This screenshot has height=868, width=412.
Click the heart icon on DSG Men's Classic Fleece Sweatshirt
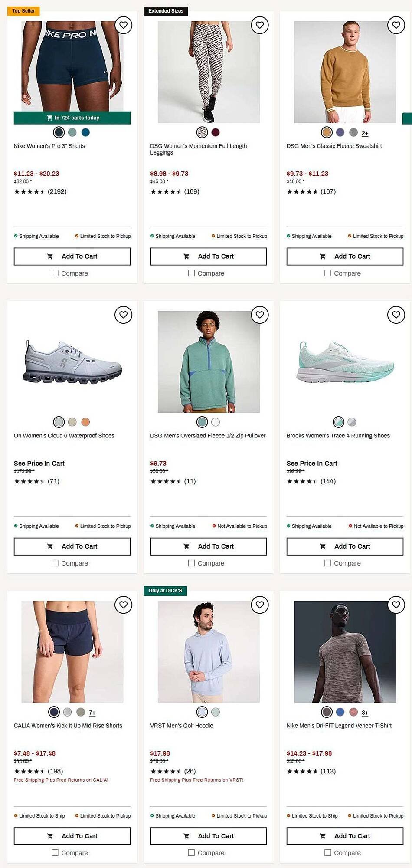click(396, 25)
